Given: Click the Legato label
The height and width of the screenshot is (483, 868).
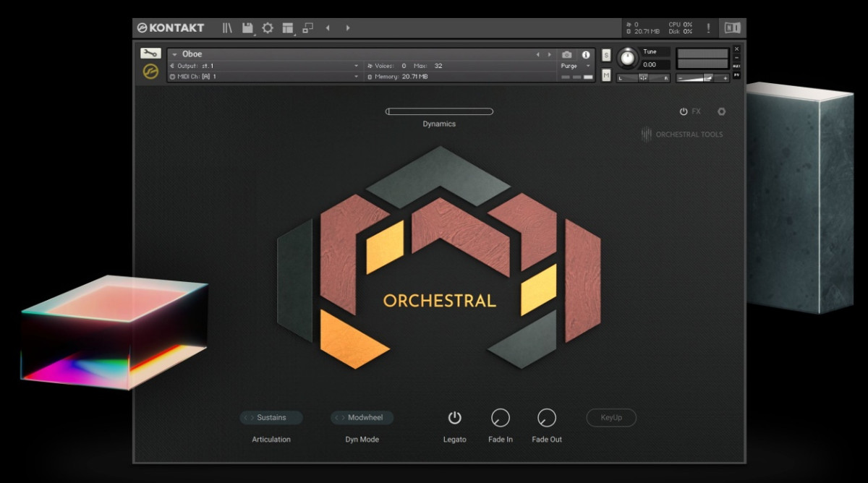Looking at the screenshot, I should pyautogui.click(x=455, y=440).
